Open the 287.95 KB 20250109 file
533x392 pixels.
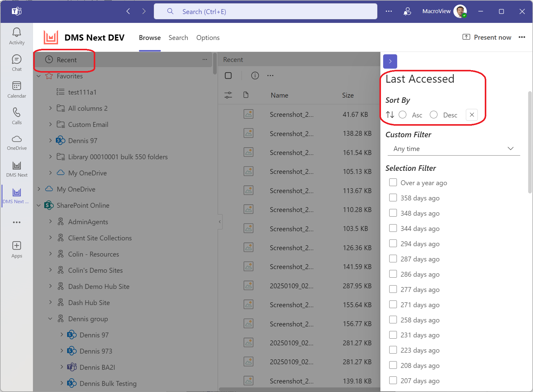point(292,286)
